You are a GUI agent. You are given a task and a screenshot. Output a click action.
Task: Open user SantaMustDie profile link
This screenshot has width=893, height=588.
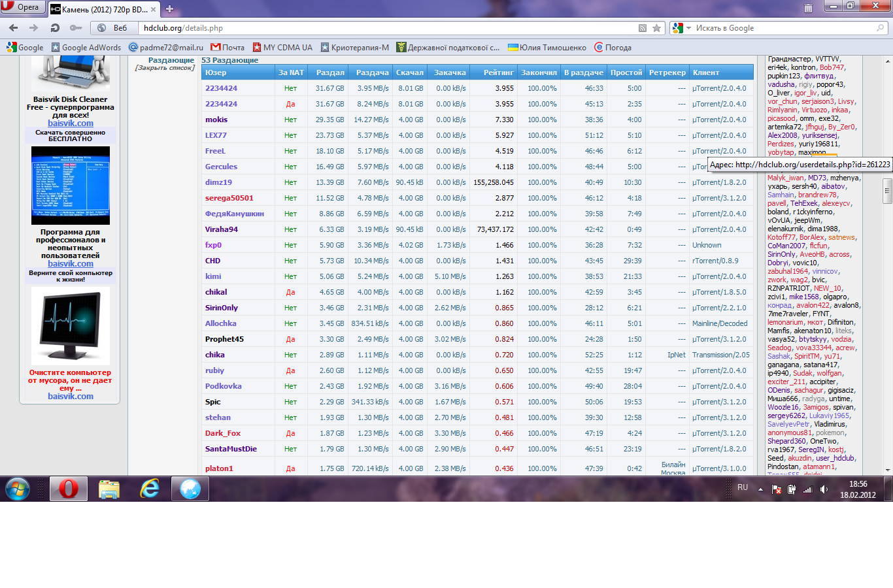[231, 449]
